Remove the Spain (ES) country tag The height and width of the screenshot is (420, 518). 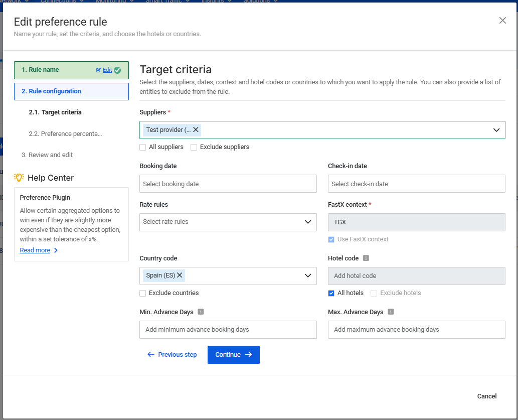coord(180,275)
